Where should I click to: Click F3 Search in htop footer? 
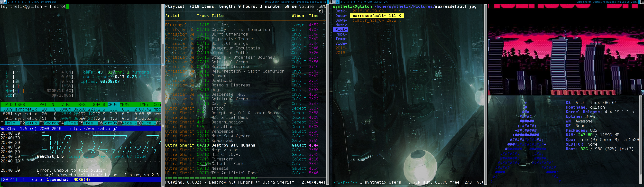[x=49, y=123]
